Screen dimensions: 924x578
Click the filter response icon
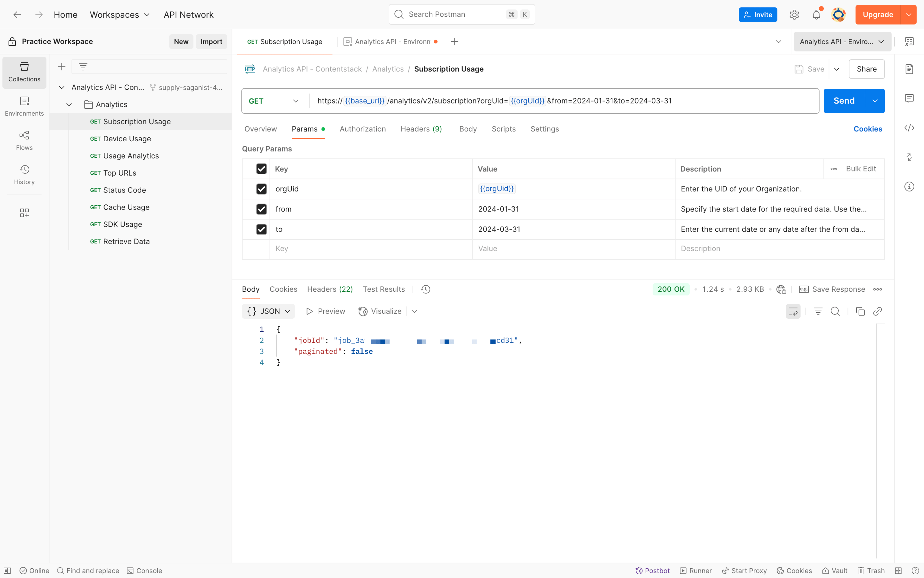tap(818, 312)
